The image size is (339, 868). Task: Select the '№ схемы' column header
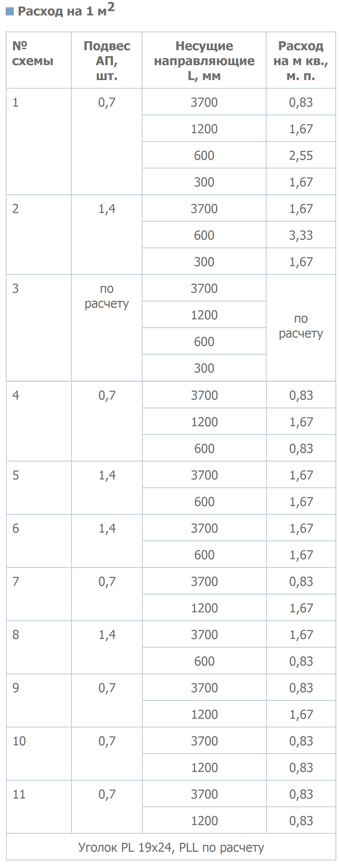point(39,60)
